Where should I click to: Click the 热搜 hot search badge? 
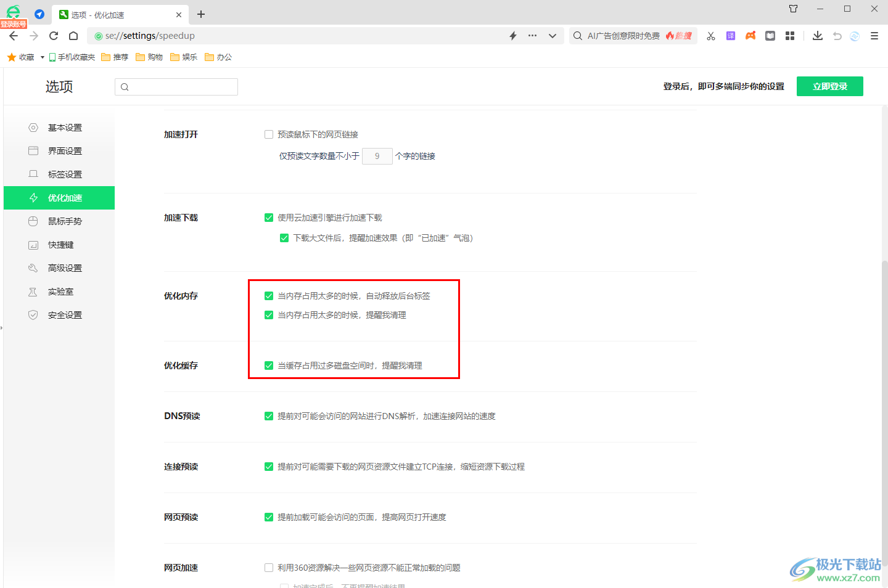tap(679, 36)
